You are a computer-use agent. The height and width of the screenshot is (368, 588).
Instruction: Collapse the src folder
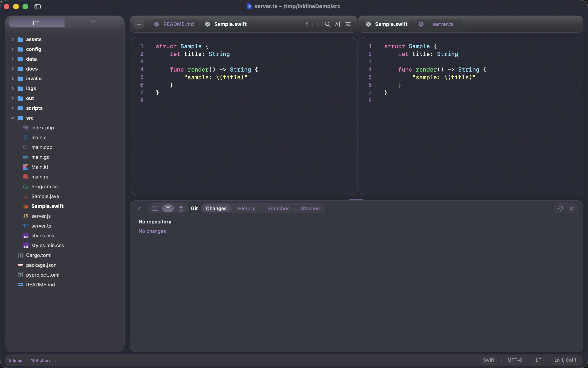point(13,118)
